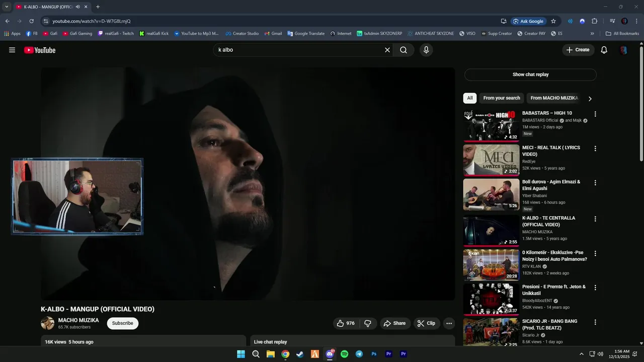Submit search with the magnifier icon
The width and height of the screenshot is (644, 362).
click(x=404, y=50)
